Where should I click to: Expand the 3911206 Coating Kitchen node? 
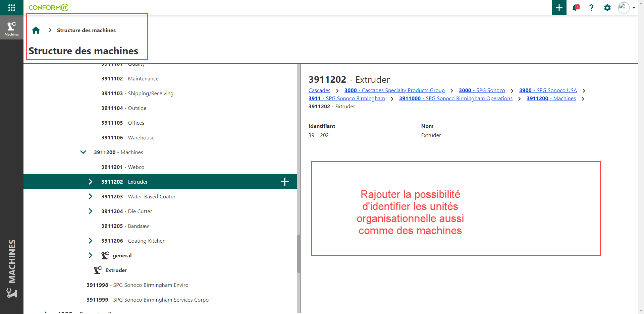click(90, 241)
